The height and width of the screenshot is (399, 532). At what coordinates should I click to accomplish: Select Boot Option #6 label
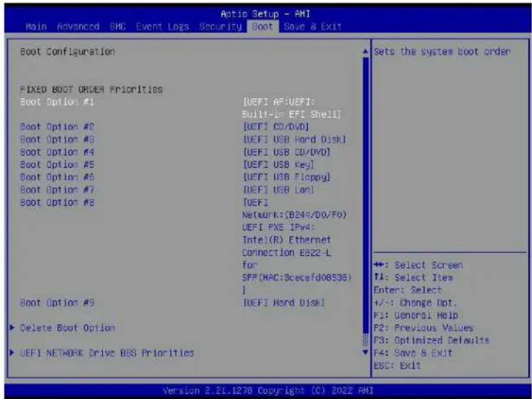coord(57,177)
